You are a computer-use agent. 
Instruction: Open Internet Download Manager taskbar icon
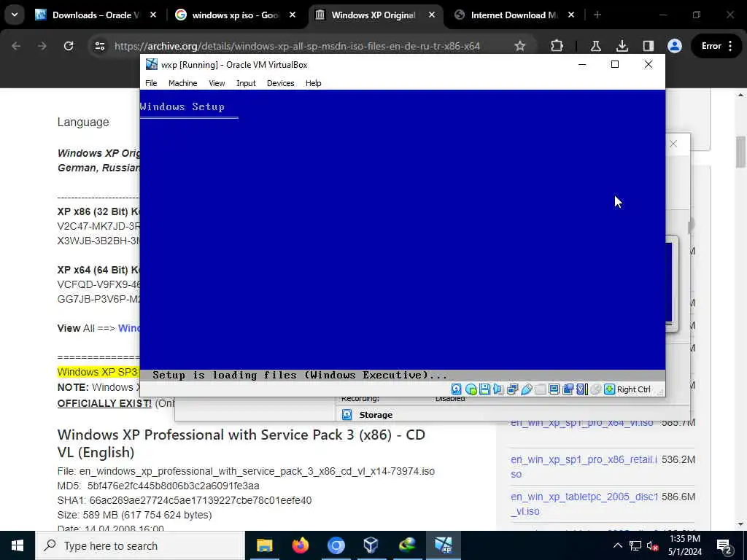click(407, 545)
